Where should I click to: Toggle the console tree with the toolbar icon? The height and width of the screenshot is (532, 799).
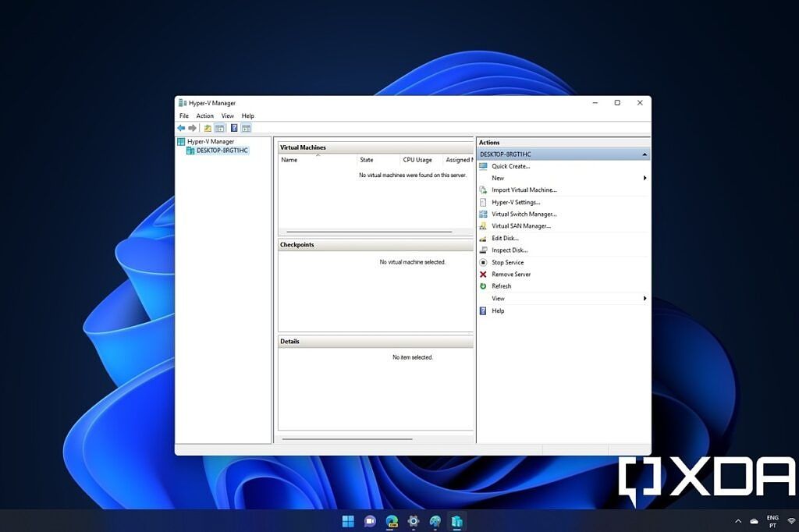pyautogui.click(x=219, y=127)
